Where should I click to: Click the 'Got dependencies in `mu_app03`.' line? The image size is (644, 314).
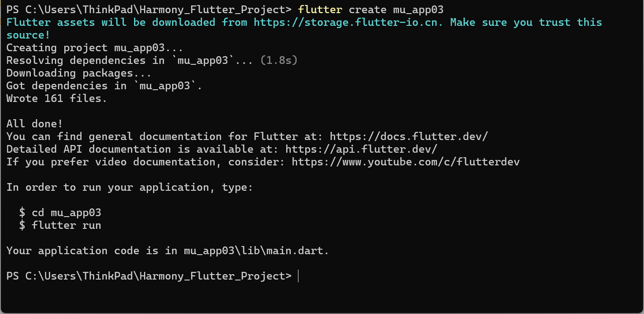pyautogui.click(x=104, y=86)
